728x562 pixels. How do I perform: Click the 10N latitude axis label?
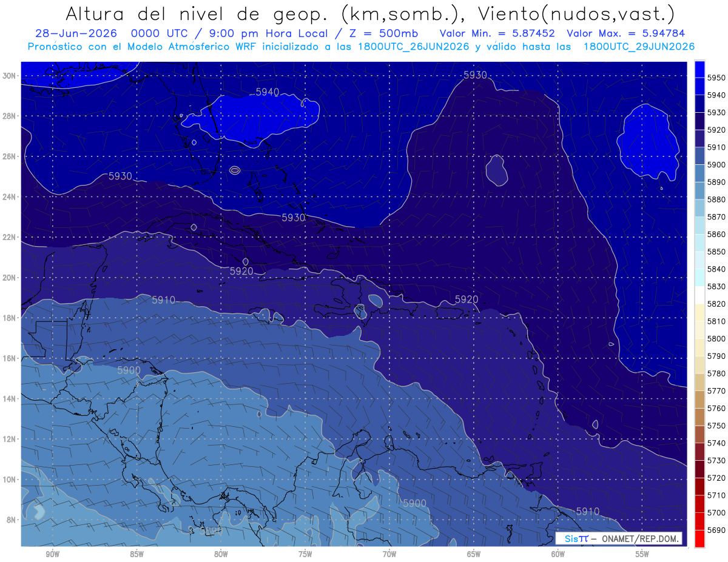[8, 480]
